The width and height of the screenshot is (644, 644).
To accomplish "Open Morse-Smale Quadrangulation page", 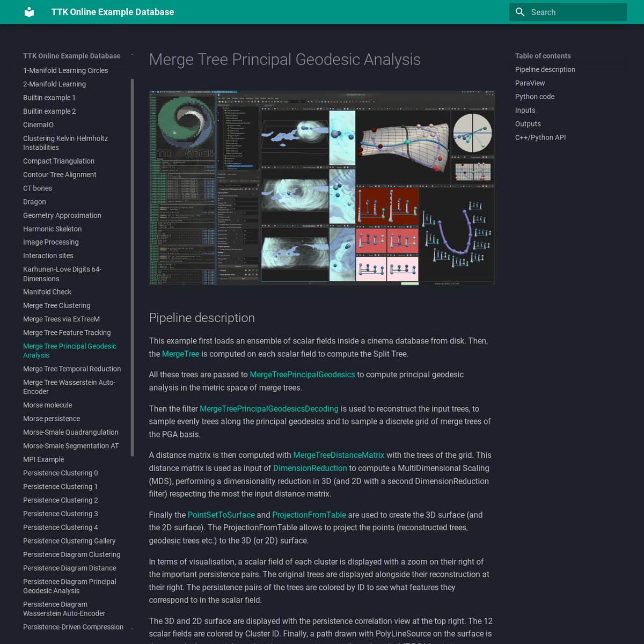I will pos(71,432).
